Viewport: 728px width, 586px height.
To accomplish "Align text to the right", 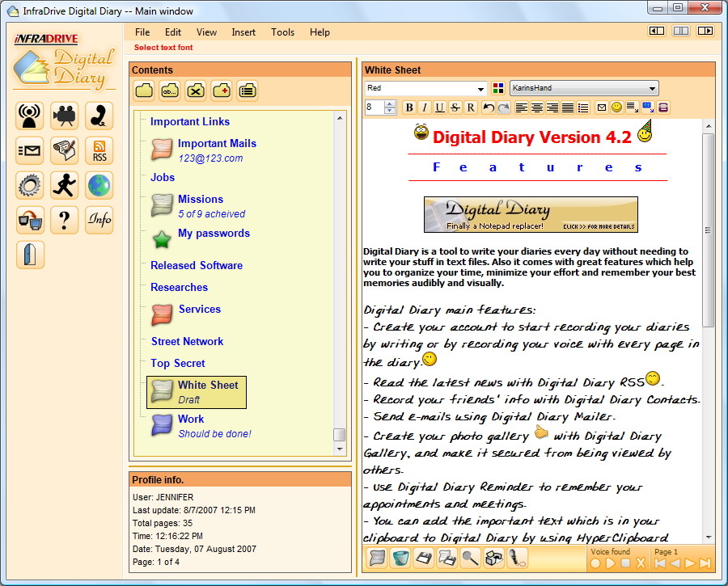I will pos(552,108).
